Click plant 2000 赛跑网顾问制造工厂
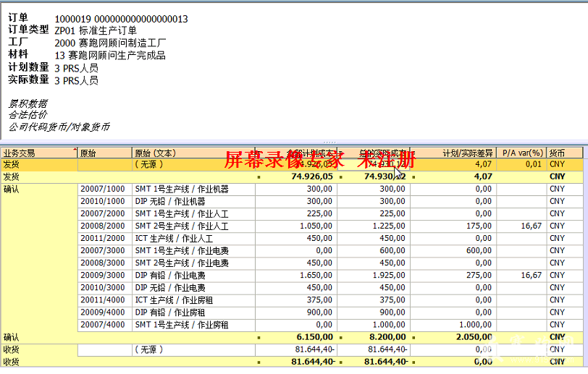The image size is (588, 374). click(110, 43)
